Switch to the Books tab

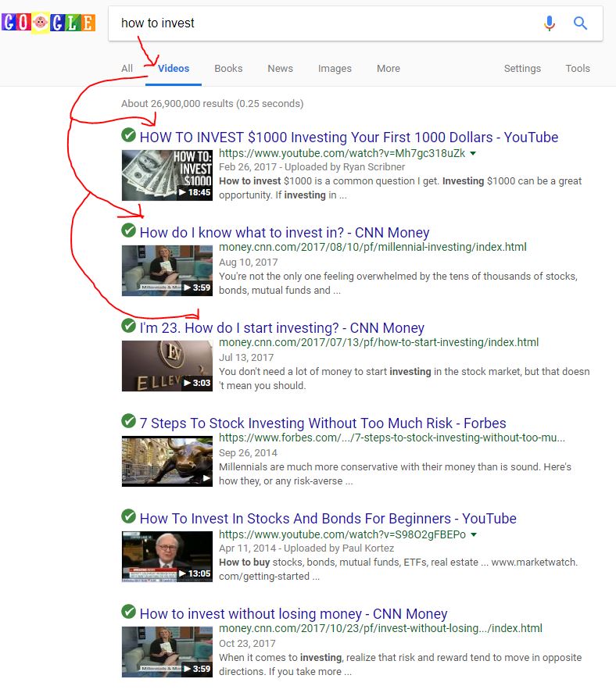(x=228, y=69)
